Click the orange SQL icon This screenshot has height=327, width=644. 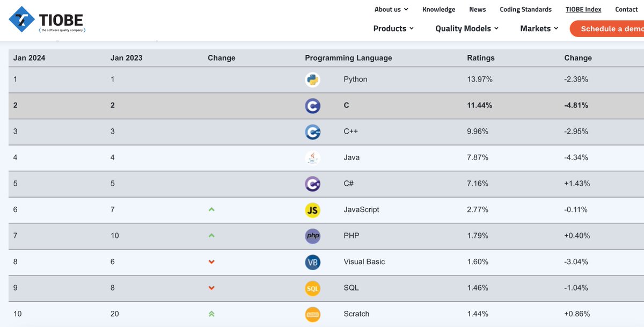pos(312,288)
